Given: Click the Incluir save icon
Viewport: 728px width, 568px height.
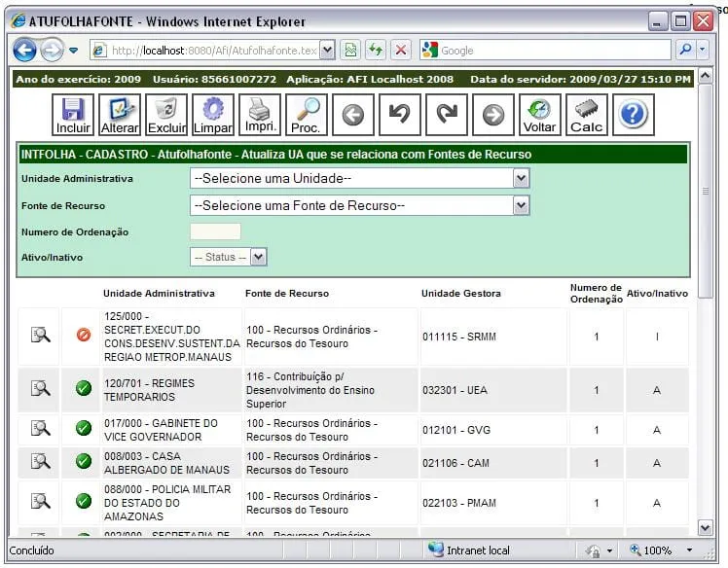Looking at the screenshot, I should tap(73, 115).
